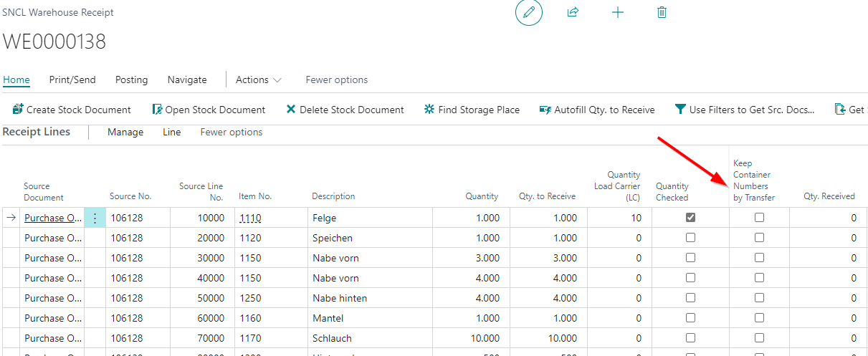The width and height of the screenshot is (868, 356).
Task: Collapse ribbon with Fewer options
Action: tap(336, 80)
